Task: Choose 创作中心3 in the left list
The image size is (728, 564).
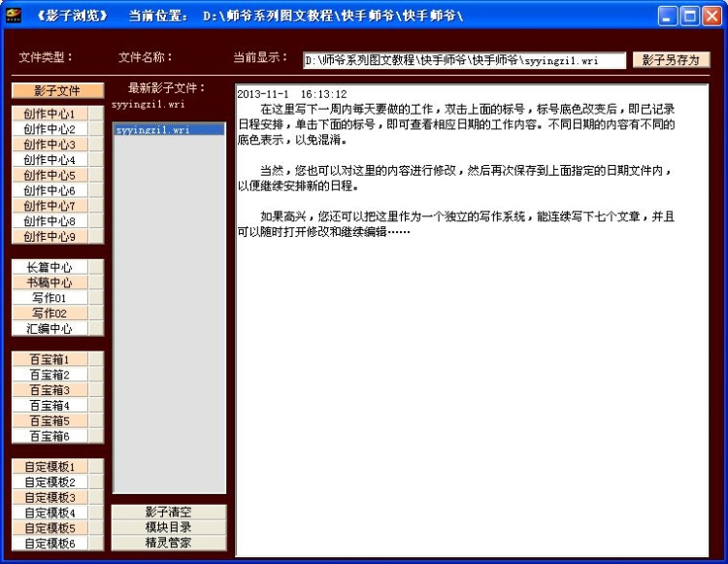Action: coord(50,145)
